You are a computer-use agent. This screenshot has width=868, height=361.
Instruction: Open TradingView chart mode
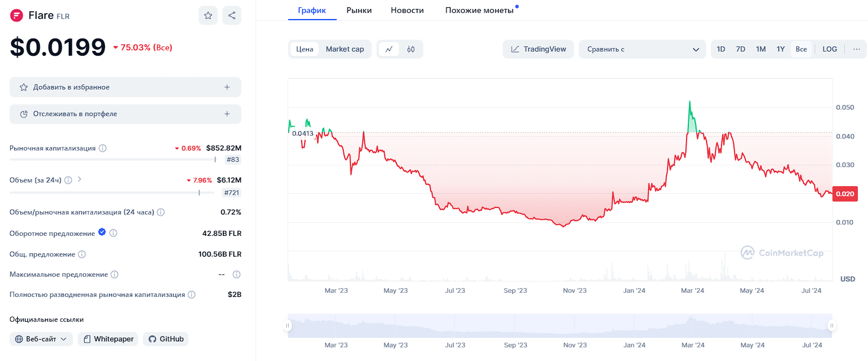click(x=538, y=49)
